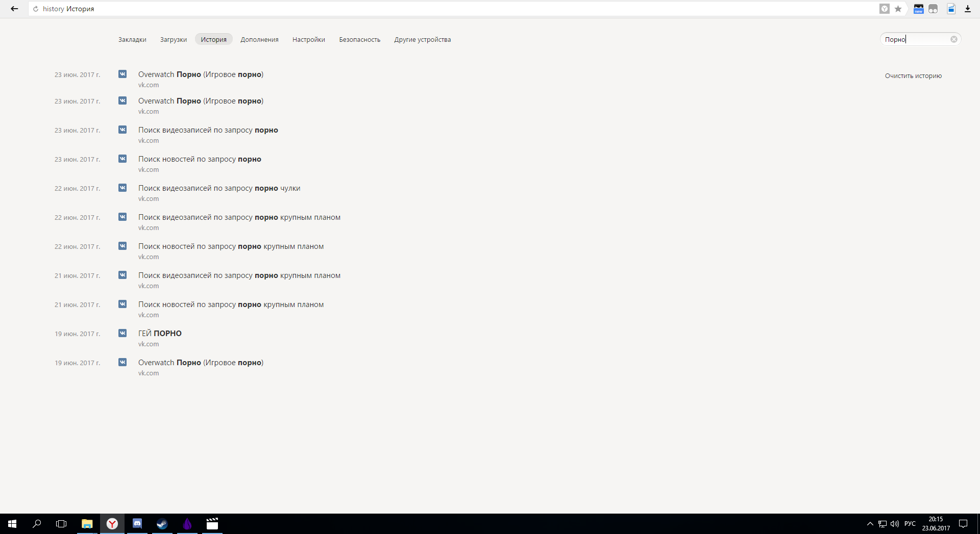
Task: Open 21 июн 'Поиск видеозаписей' крупным планом entry
Action: point(239,275)
